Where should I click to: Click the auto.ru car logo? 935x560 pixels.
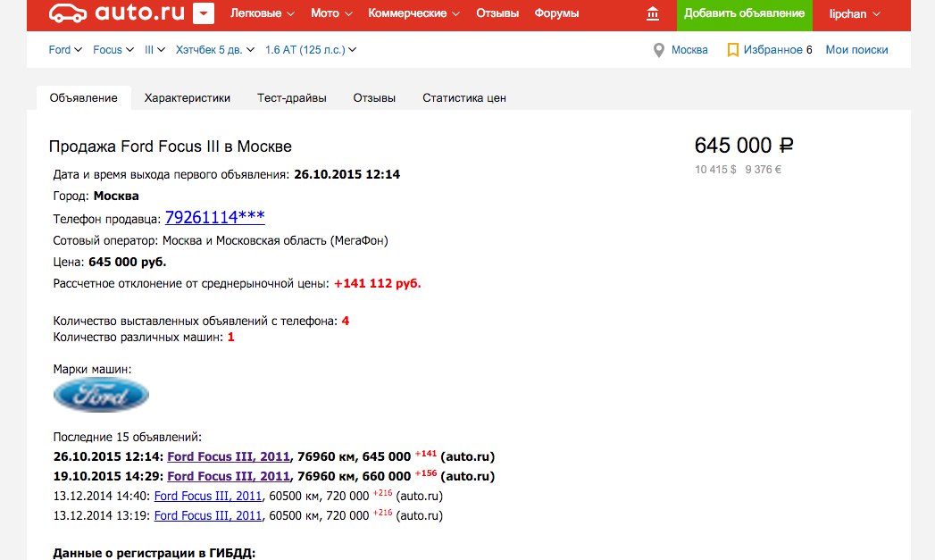point(68,13)
